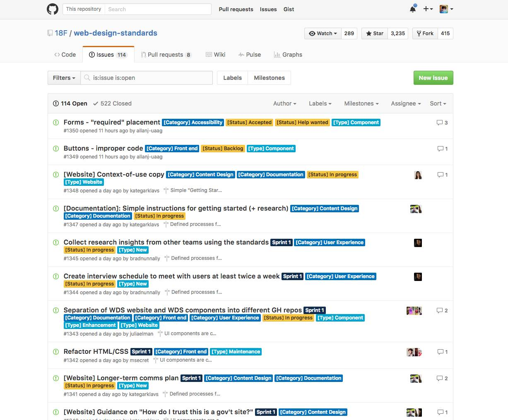Fork the repository

pyautogui.click(x=425, y=34)
